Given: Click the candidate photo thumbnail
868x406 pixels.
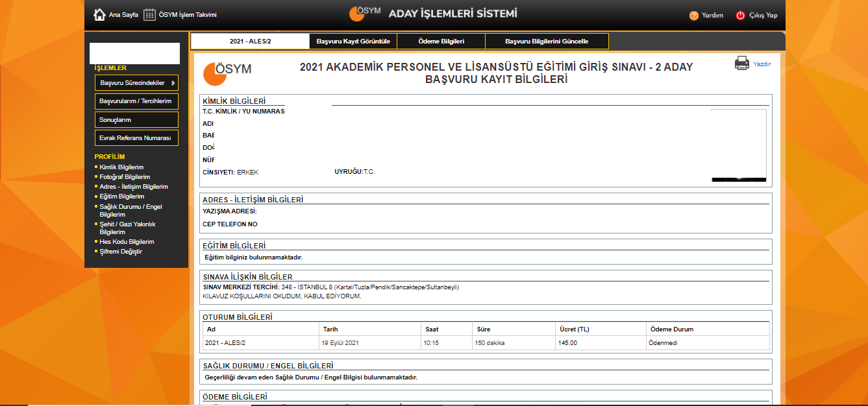Looking at the screenshot, I should point(739,145).
